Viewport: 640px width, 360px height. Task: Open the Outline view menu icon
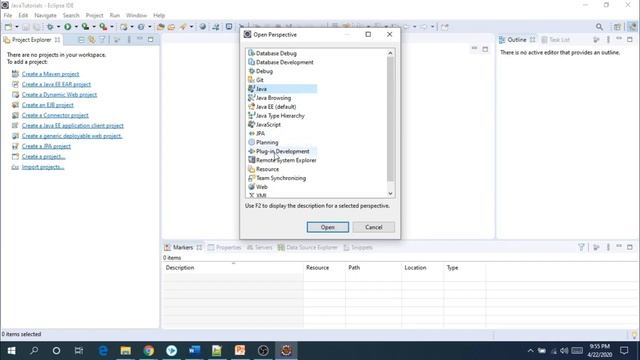[609, 40]
